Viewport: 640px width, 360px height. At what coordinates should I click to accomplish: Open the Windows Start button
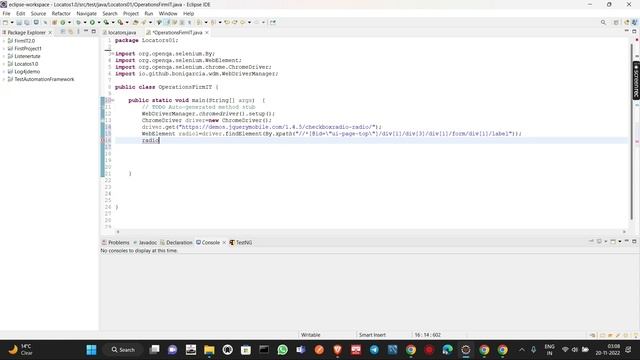pos(91,350)
